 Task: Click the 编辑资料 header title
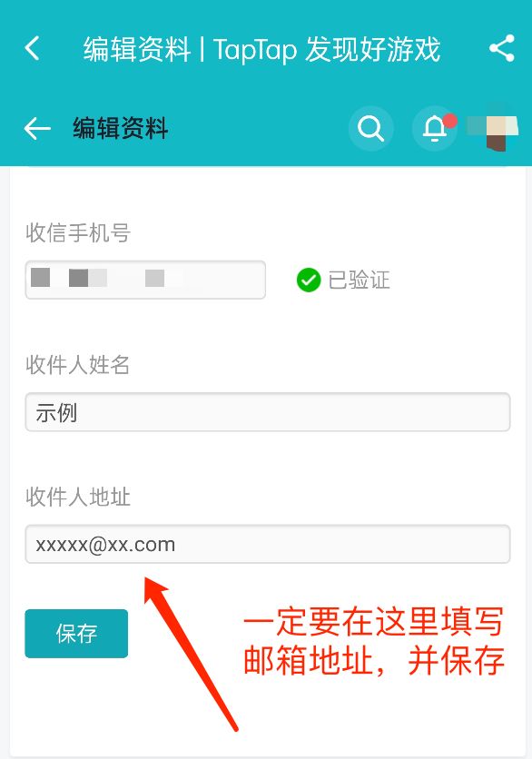(121, 129)
